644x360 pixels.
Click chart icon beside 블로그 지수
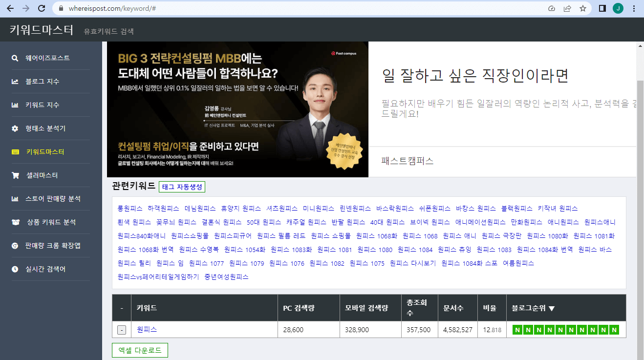(x=15, y=82)
